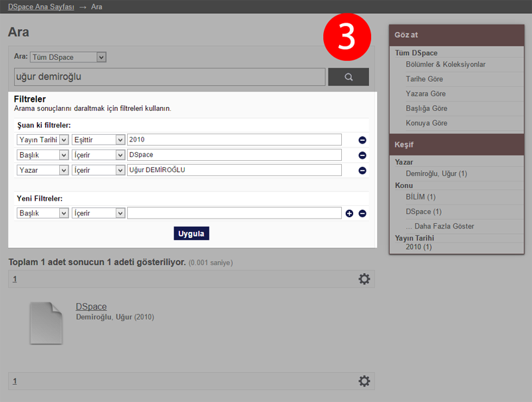Filter by subject BİLİM (1)
The height and width of the screenshot is (402, 532).
(x=421, y=197)
